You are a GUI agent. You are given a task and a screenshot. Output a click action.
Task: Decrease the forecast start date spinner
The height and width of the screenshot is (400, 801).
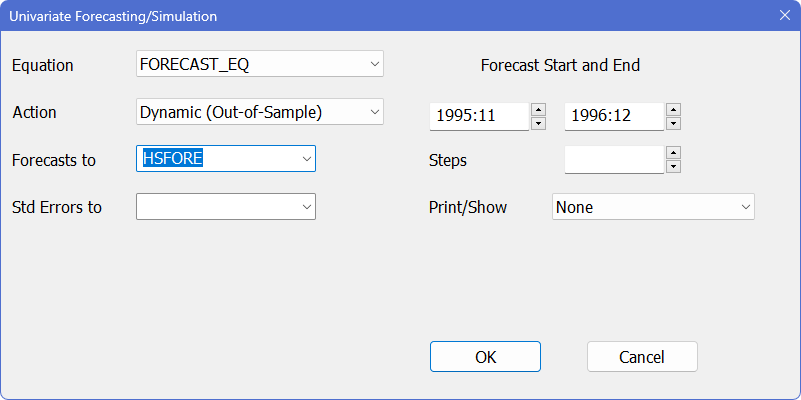[x=538, y=123]
